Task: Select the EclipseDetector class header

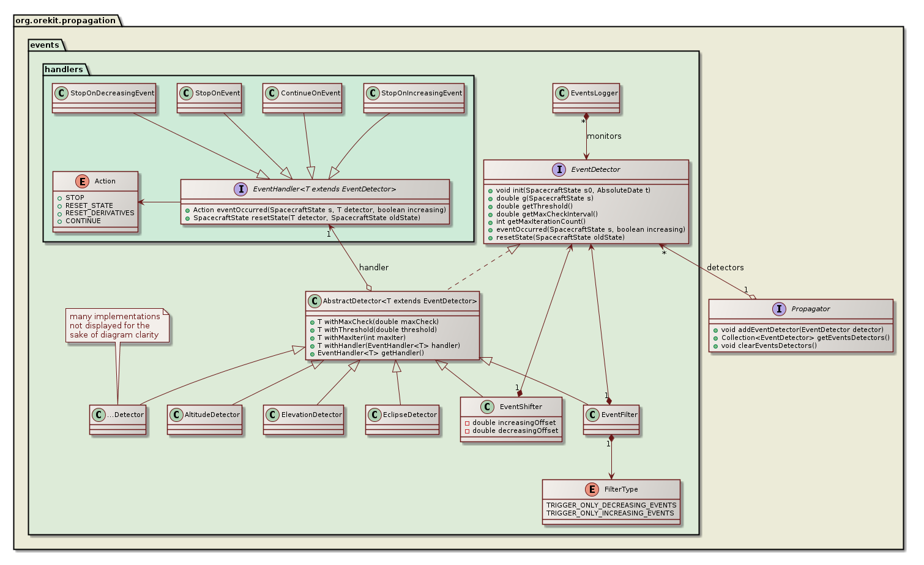Action: click(402, 415)
